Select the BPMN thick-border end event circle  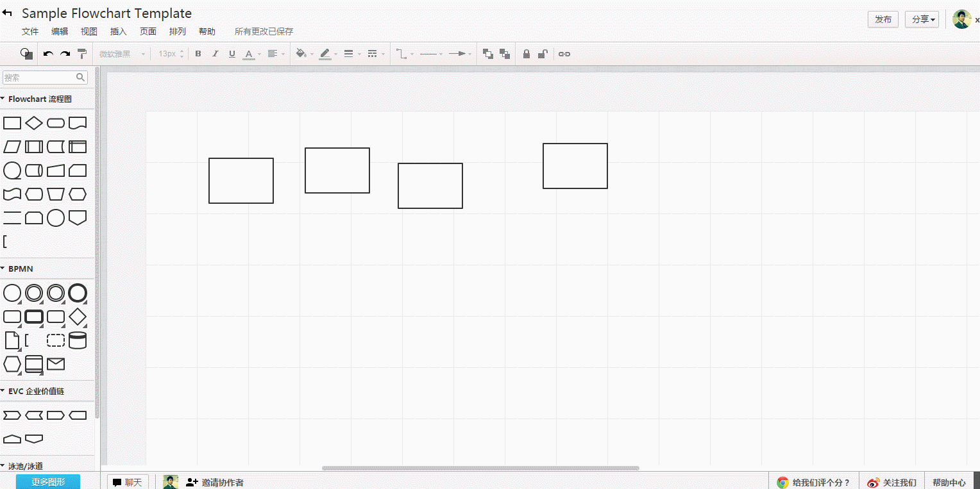click(x=78, y=293)
